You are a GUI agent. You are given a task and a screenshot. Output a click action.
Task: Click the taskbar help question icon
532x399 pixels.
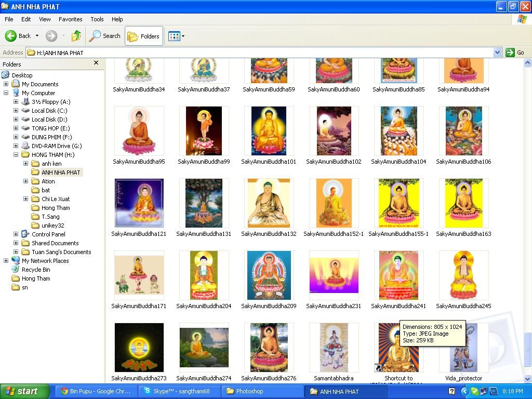click(451, 392)
